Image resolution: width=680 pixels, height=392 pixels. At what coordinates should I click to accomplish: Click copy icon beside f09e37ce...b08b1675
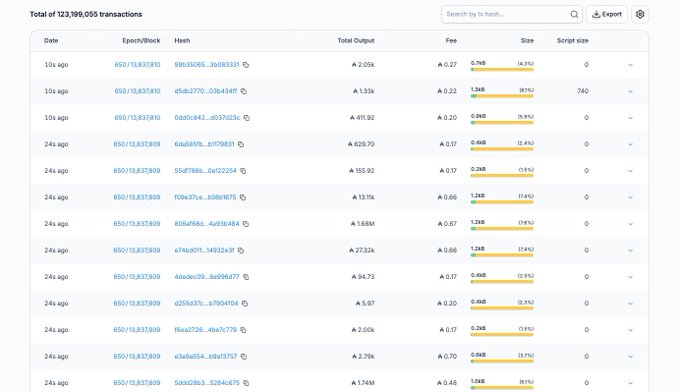pos(243,197)
